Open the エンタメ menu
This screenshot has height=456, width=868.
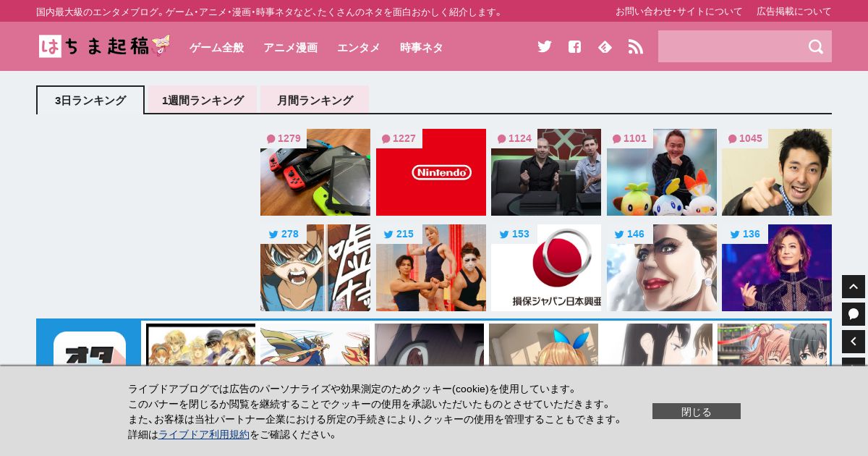coord(358,47)
